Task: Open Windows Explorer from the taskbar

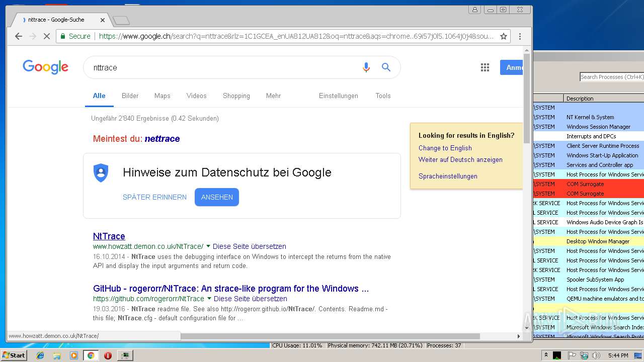Action: [x=57, y=355]
